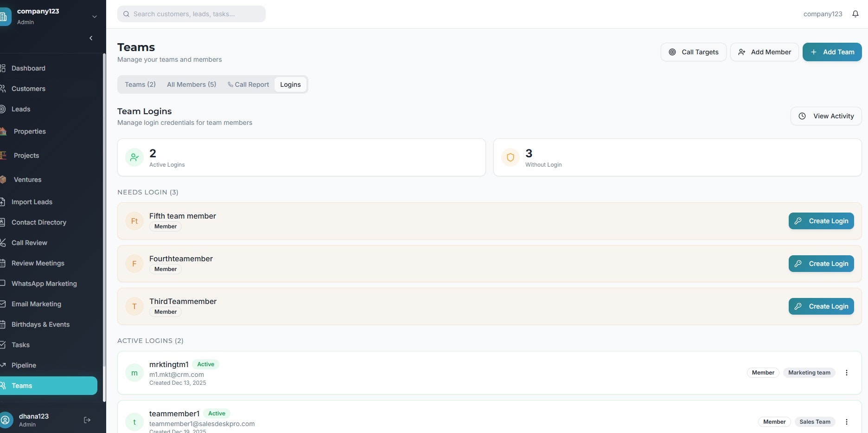
Task: Click Create Login for ThirdTeammember
Action: coord(821,306)
